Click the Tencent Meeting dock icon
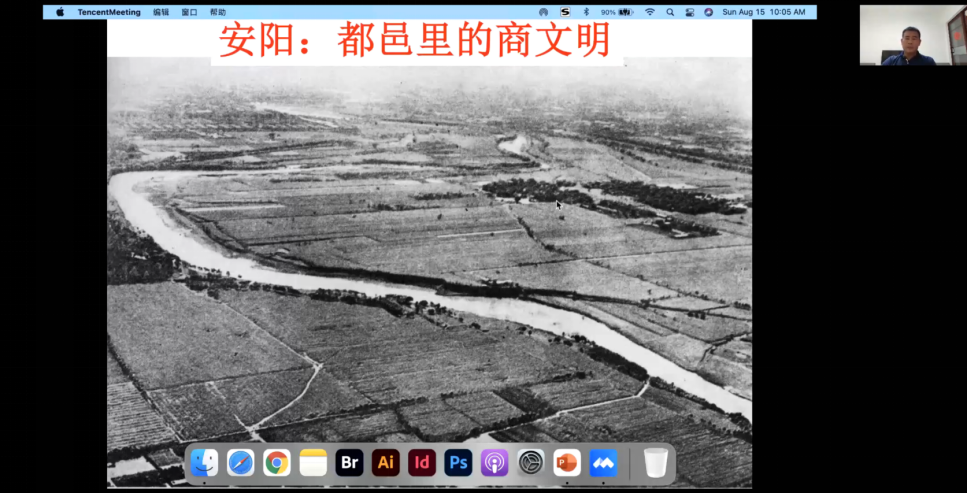The width and height of the screenshot is (968, 494). click(603, 463)
